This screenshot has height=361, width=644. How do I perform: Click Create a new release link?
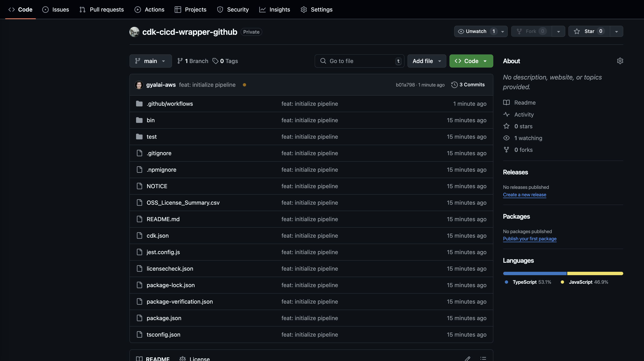click(524, 195)
